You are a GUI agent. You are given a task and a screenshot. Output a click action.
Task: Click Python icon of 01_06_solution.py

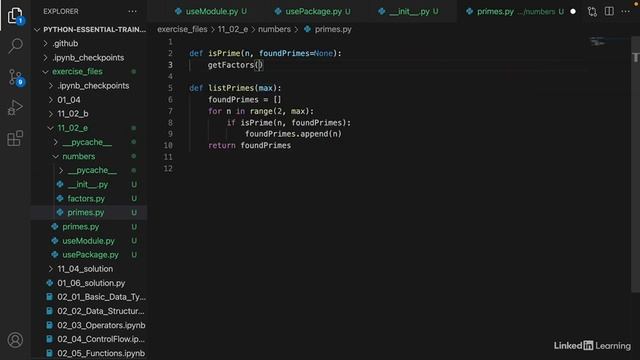coord(49,283)
